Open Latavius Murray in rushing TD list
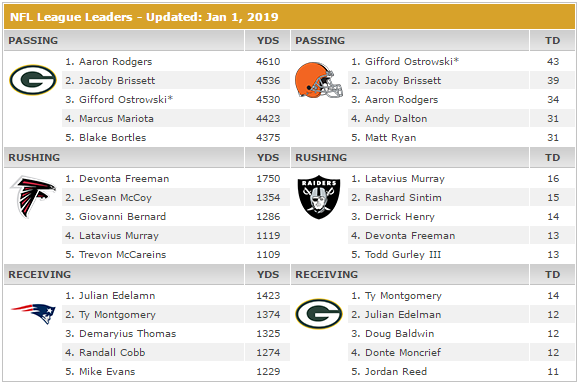This screenshot has width=580, height=382. click(405, 179)
